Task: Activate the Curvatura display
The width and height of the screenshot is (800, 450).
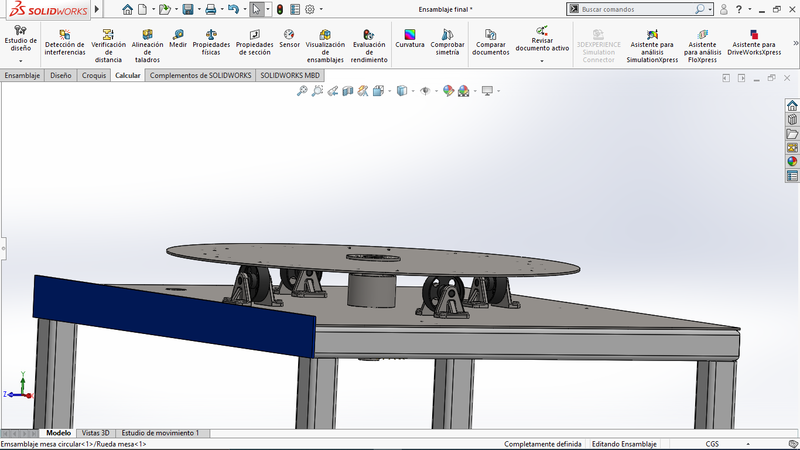Action: coord(410,39)
